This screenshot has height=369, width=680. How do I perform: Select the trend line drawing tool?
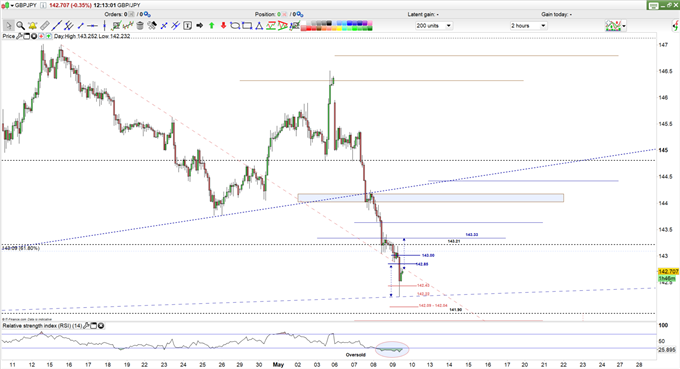coord(56,26)
